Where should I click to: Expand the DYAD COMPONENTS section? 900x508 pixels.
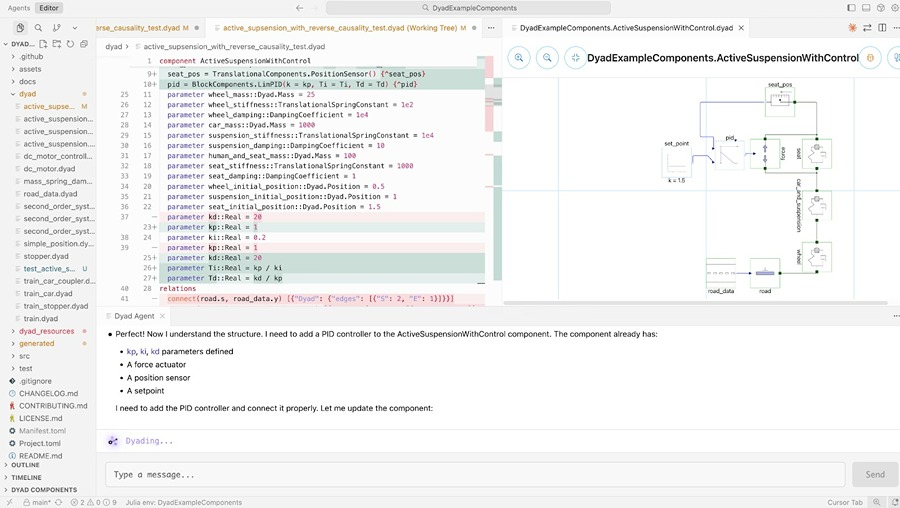(43, 490)
